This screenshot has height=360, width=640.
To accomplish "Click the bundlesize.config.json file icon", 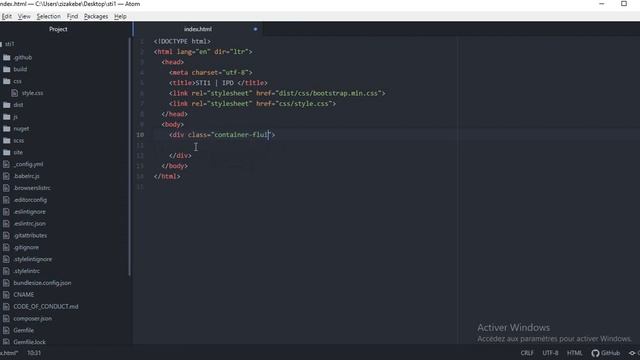I will (x=6, y=283).
